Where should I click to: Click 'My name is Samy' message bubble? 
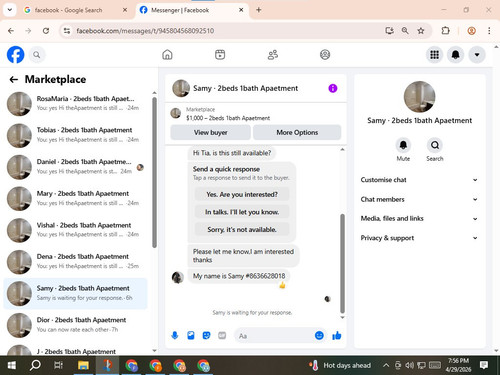239,276
